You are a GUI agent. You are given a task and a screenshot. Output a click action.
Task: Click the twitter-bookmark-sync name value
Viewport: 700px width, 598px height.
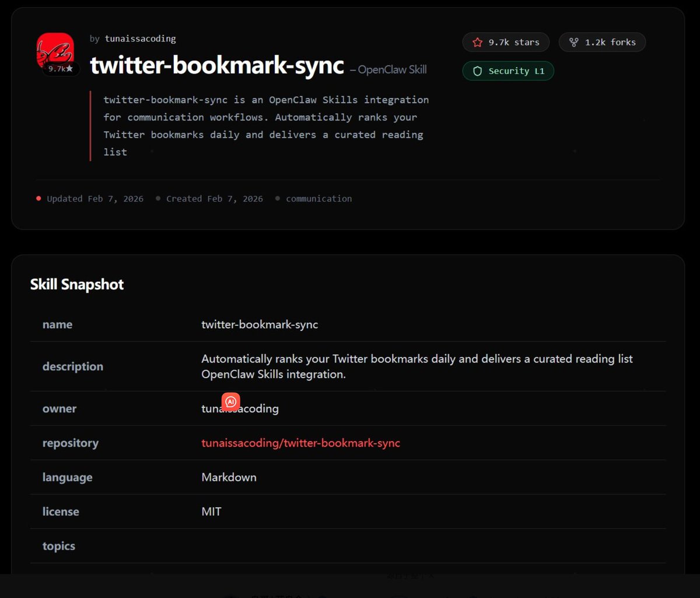pyautogui.click(x=260, y=325)
